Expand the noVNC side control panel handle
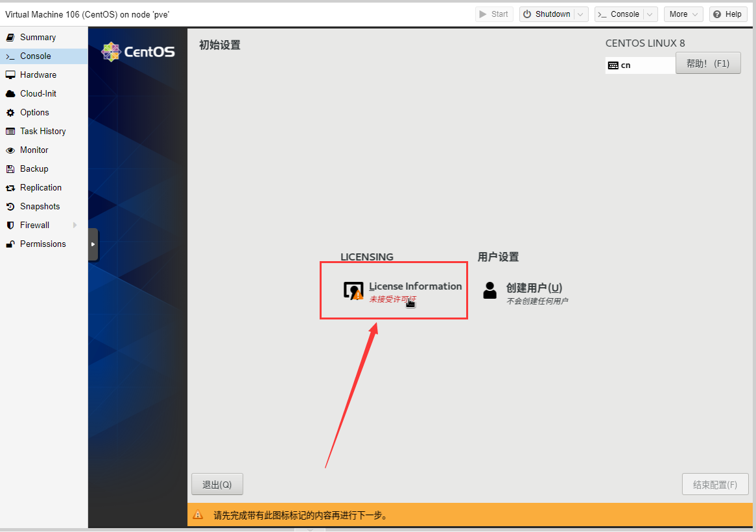The width and height of the screenshot is (756, 532). point(93,244)
